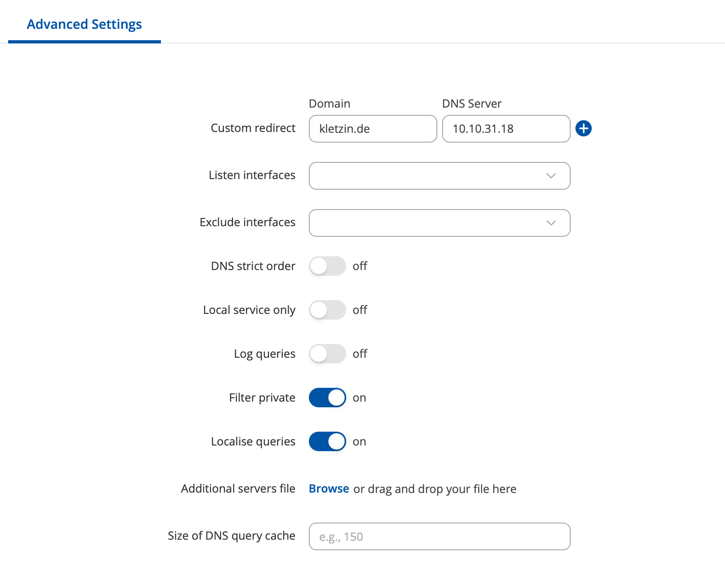
Task: Select the 'Domain' column heading
Action: coord(329,104)
